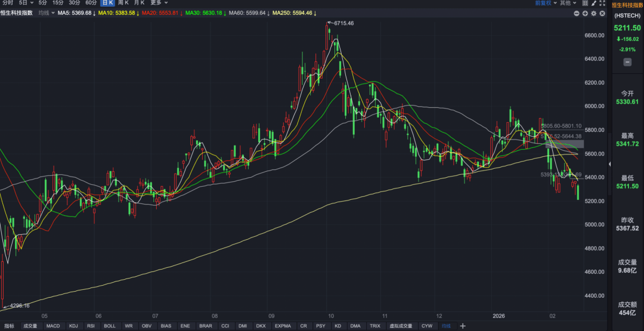Switch to 周K weekly chart tab
The width and height of the screenshot is (644, 331).
123,3
